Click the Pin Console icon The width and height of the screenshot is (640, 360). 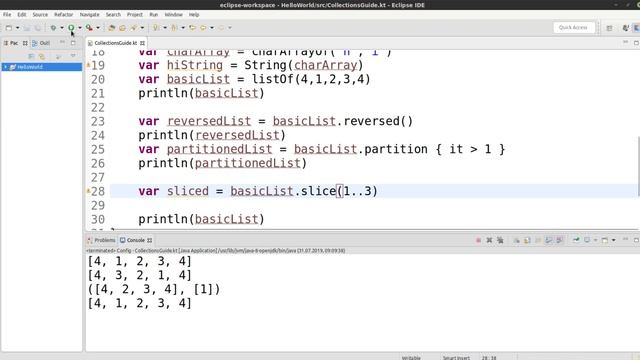pyautogui.click(x=576, y=240)
